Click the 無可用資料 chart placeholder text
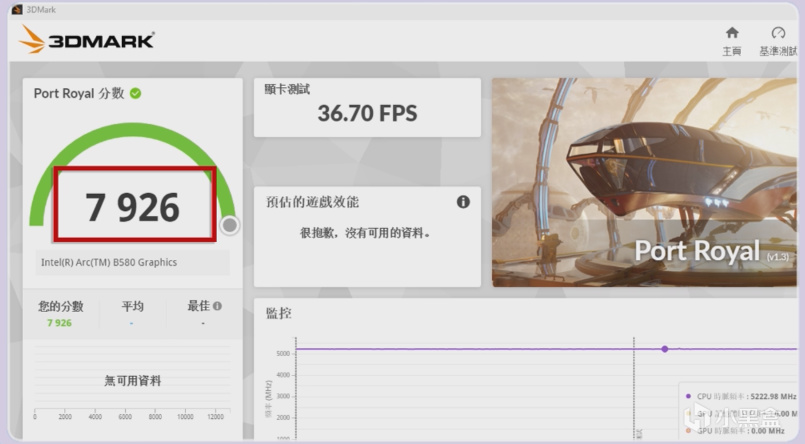The image size is (805, 444). pyautogui.click(x=133, y=381)
